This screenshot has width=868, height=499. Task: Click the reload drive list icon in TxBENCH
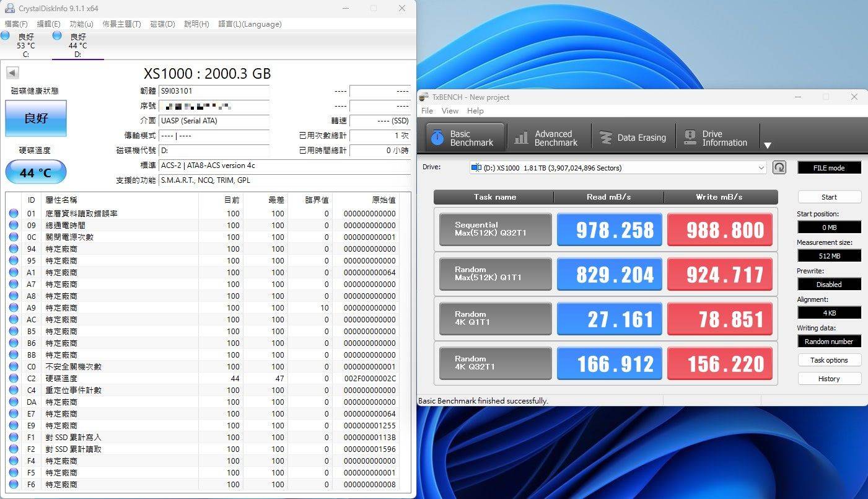[x=779, y=167]
